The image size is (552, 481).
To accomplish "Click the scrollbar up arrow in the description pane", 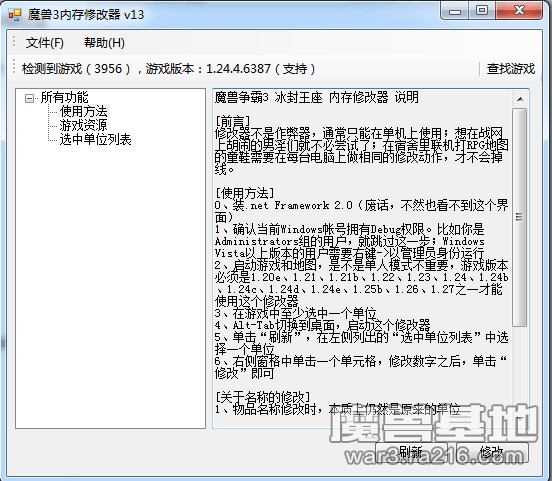I will 520,99.
